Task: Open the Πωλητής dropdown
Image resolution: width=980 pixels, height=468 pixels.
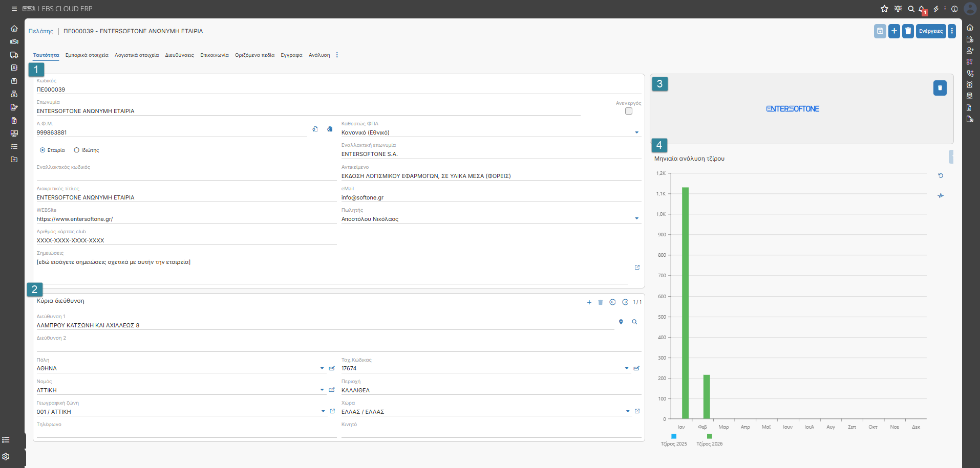Action: pos(637,219)
